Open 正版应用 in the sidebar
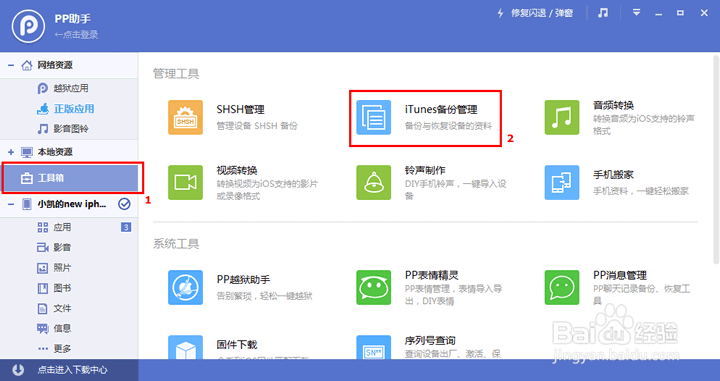720x381 pixels. pos(74,108)
